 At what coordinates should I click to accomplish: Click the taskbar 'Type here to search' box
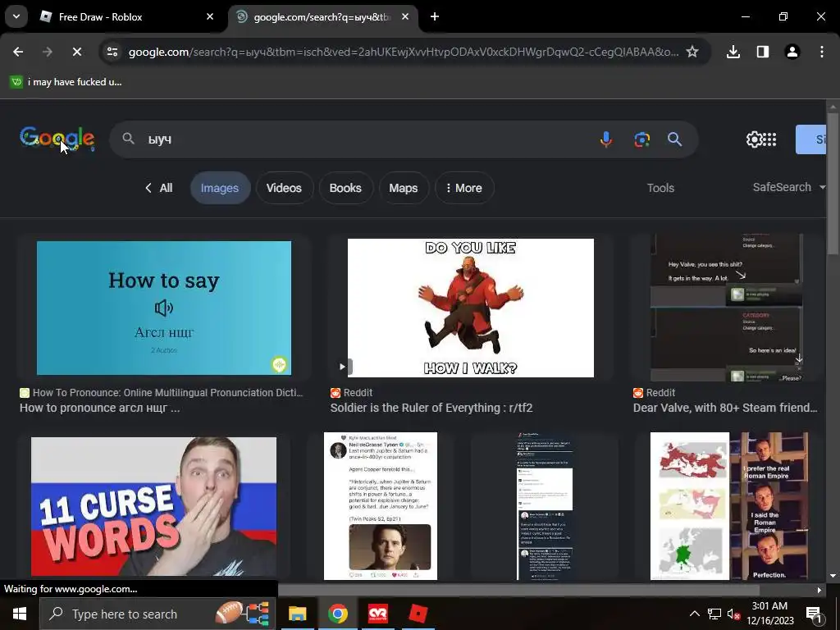point(157,614)
